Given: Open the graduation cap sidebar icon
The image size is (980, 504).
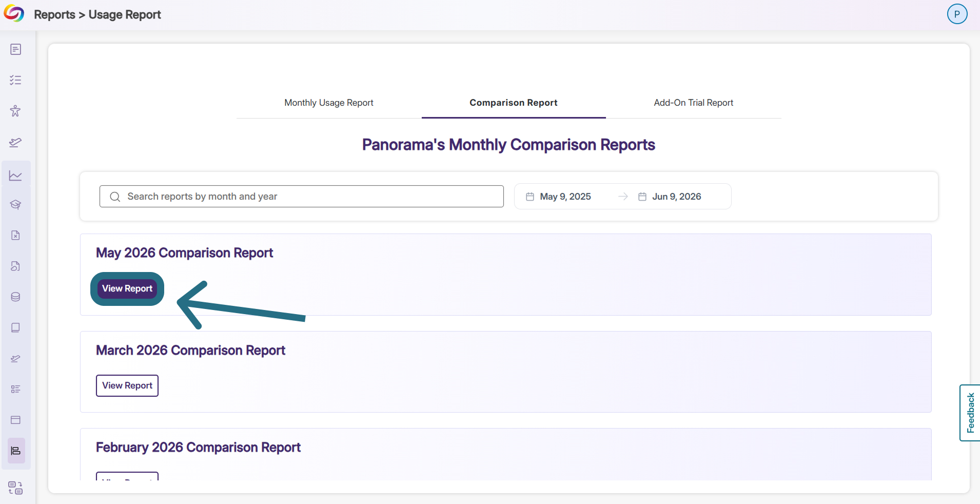Looking at the screenshot, I should tap(16, 204).
